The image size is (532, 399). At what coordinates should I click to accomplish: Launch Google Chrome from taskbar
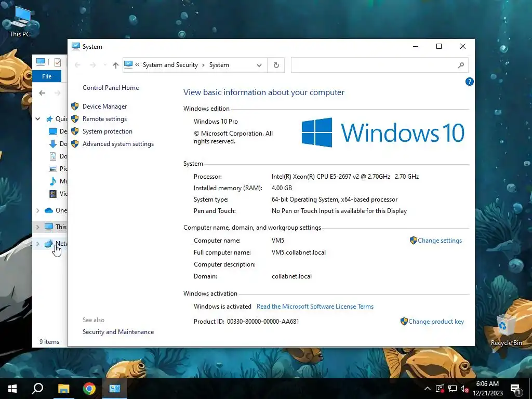pos(89,389)
